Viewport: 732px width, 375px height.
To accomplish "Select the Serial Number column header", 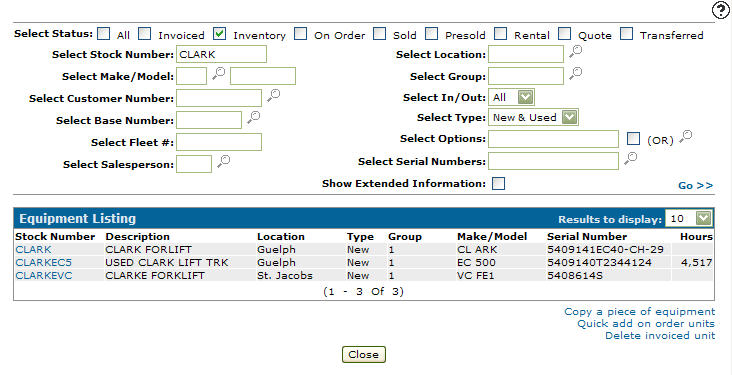I will [587, 236].
